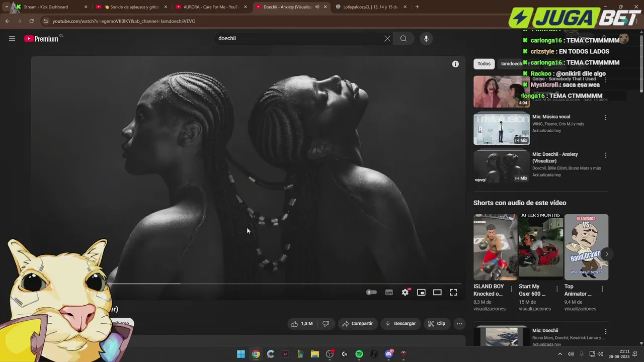Toggle theater mode in the player
Image resolution: width=644 pixels, height=362 pixels.
[437, 292]
